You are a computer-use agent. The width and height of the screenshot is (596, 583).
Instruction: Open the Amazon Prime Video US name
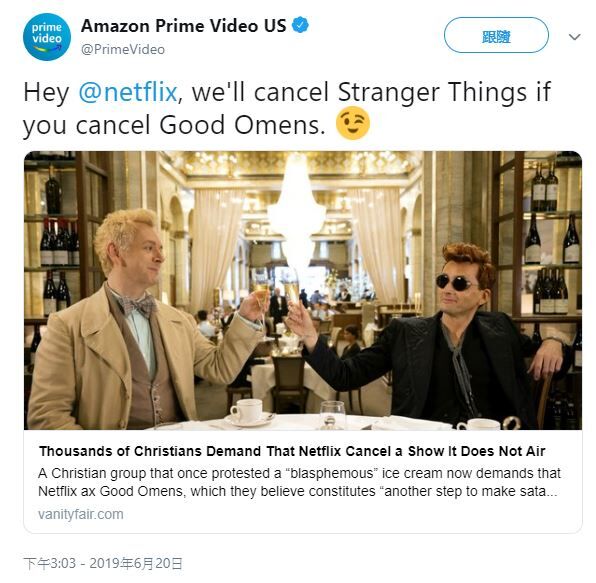pos(184,26)
